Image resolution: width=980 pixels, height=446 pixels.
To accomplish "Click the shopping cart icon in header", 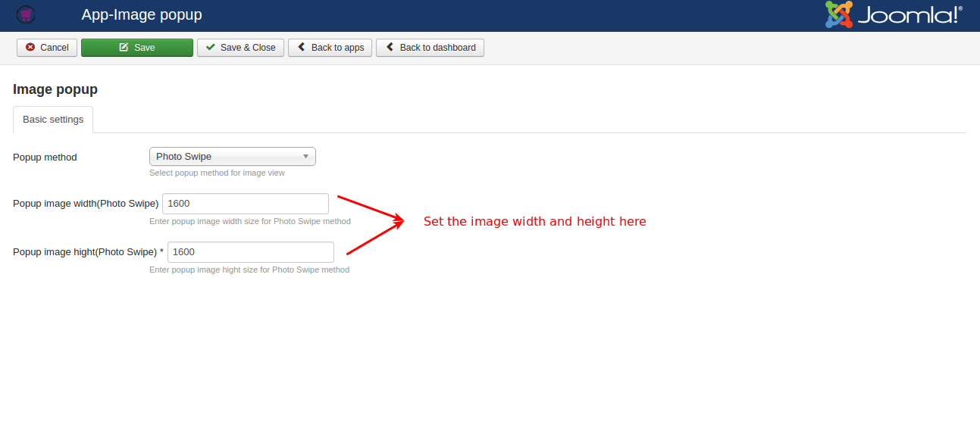I will click(x=26, y=14).
